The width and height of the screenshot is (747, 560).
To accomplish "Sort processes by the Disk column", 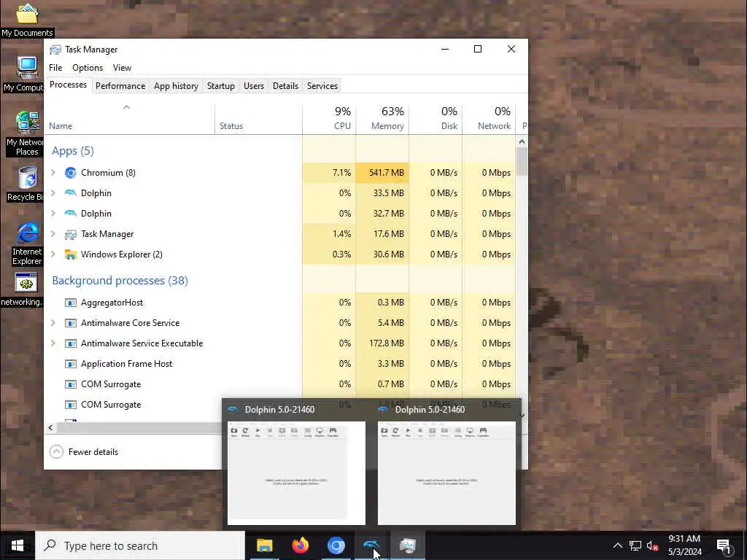I will (436, 119).
